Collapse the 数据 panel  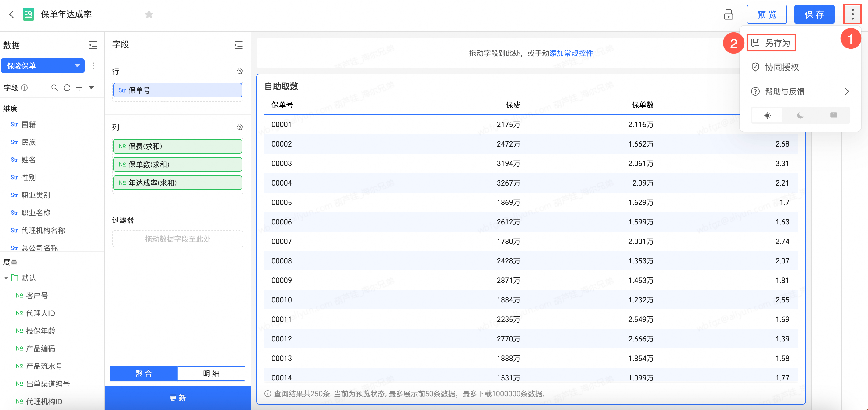(x=93, y=45)
